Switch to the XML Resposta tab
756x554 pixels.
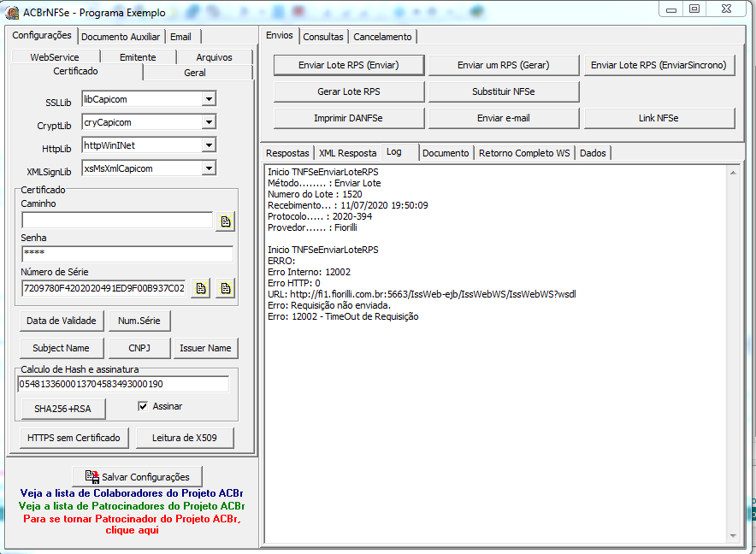347,153
